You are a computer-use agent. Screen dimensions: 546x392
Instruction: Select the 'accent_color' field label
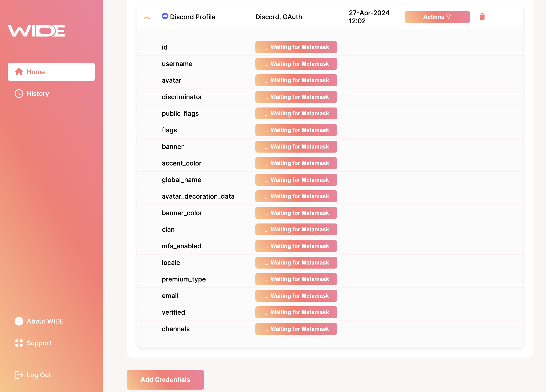[x=182, y=163]
